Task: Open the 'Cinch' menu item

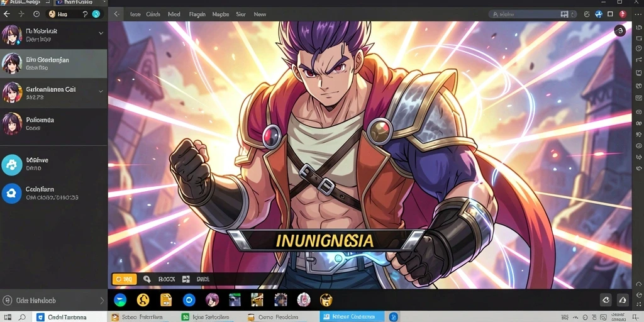Action: [153, 14]
